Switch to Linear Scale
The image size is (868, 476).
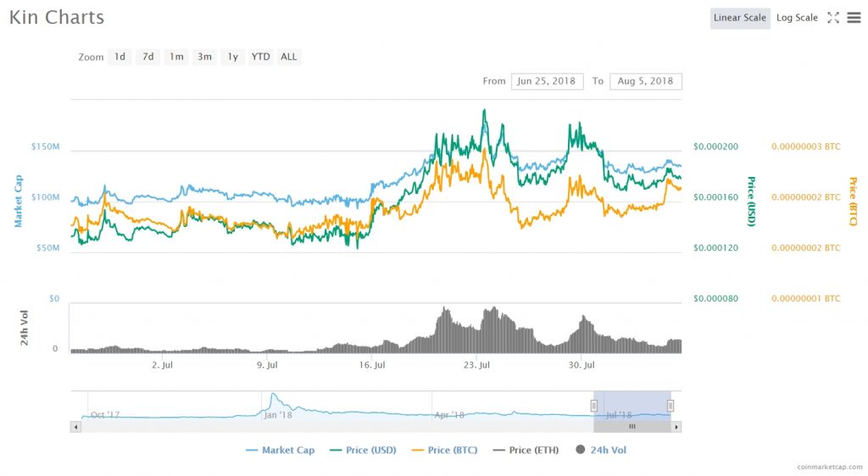click(x=739, y=18)
